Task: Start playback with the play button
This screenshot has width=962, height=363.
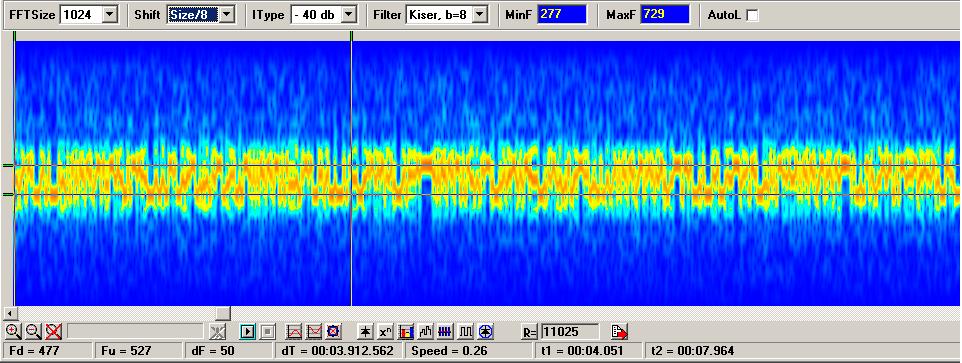Action: 248,332
